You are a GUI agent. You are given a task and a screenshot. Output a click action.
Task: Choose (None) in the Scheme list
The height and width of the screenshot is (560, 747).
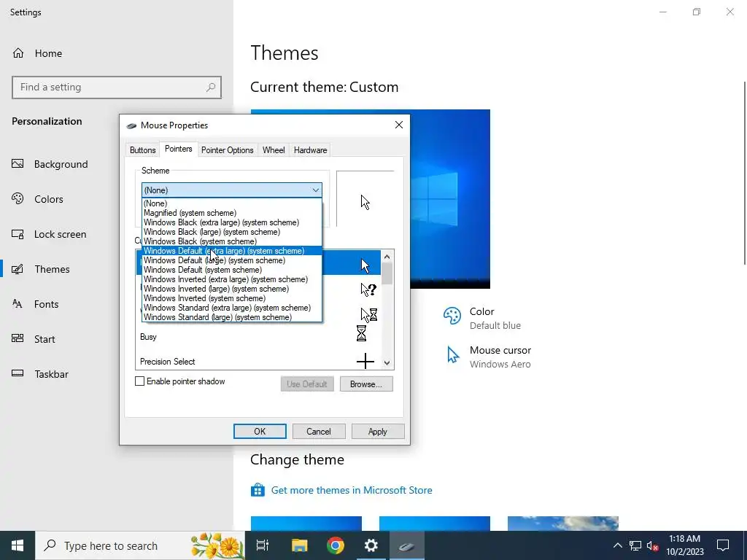point(231,203)
